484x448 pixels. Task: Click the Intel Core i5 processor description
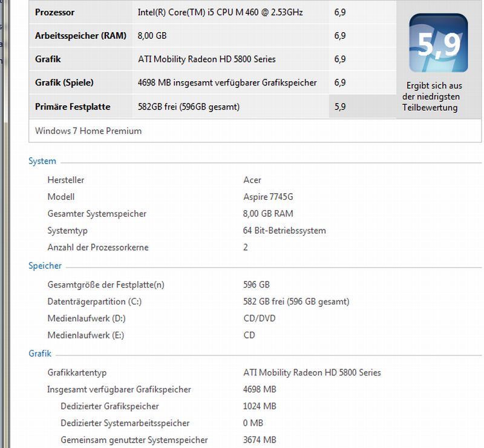pyautogui.click(x=220, y=13)
